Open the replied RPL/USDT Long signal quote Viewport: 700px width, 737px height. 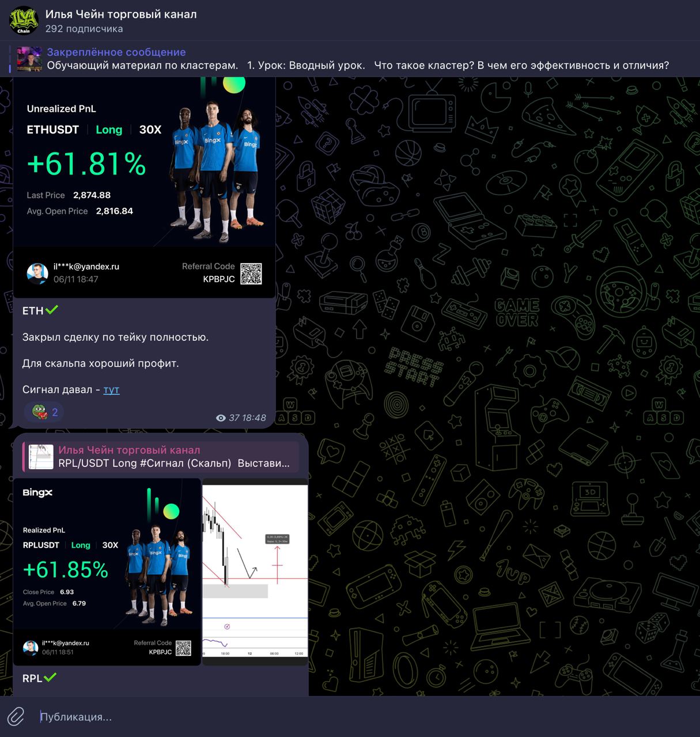pyautogui.click(x=161, y=457)
